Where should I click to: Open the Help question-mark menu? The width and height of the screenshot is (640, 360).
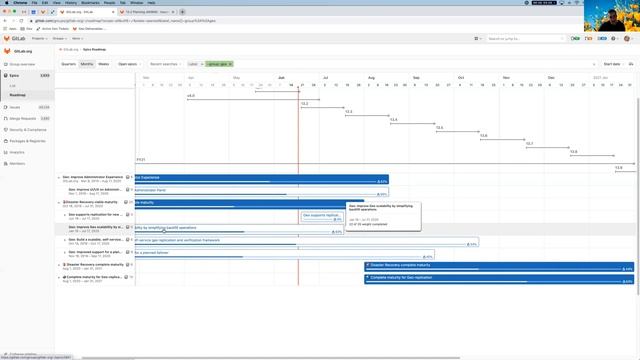[614, 38]
